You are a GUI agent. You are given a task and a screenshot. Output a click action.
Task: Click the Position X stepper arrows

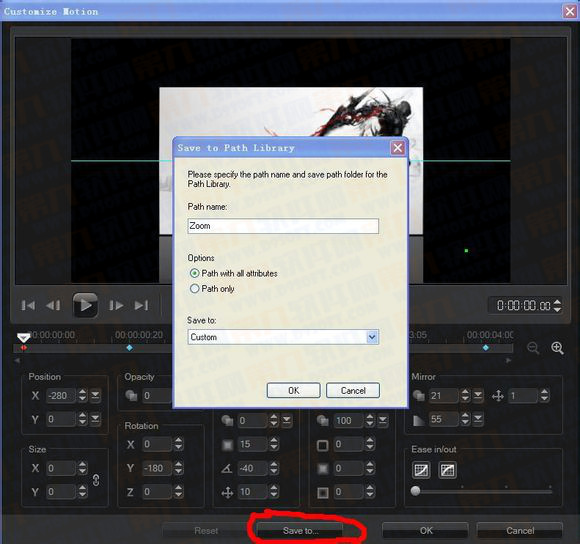tap(82, 396)
